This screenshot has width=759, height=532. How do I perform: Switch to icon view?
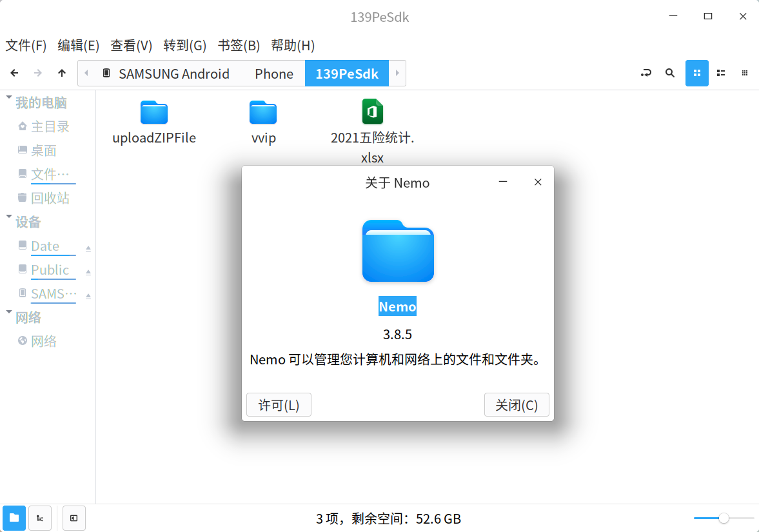point(696,73)
